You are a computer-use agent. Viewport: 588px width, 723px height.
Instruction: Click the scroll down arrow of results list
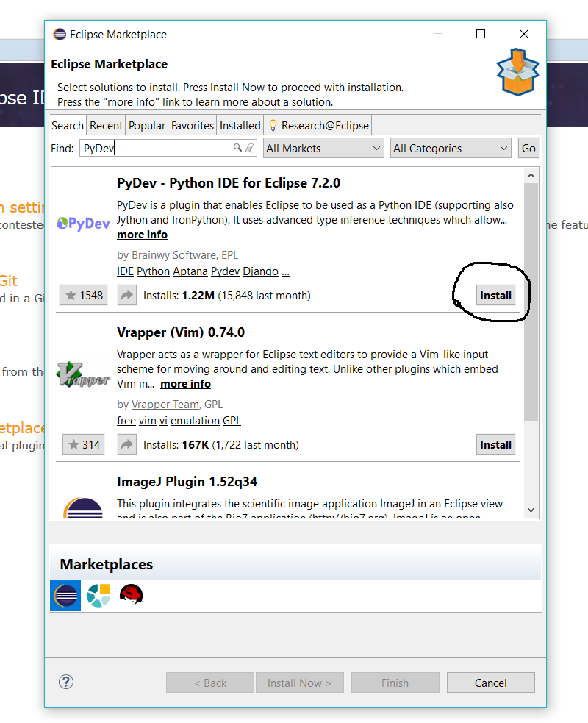click(531, 510)
